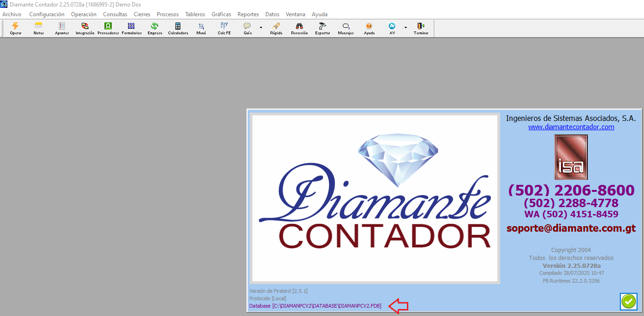
Task: Open Apuntes from the toolbar
Action: [x=62, y=28]
